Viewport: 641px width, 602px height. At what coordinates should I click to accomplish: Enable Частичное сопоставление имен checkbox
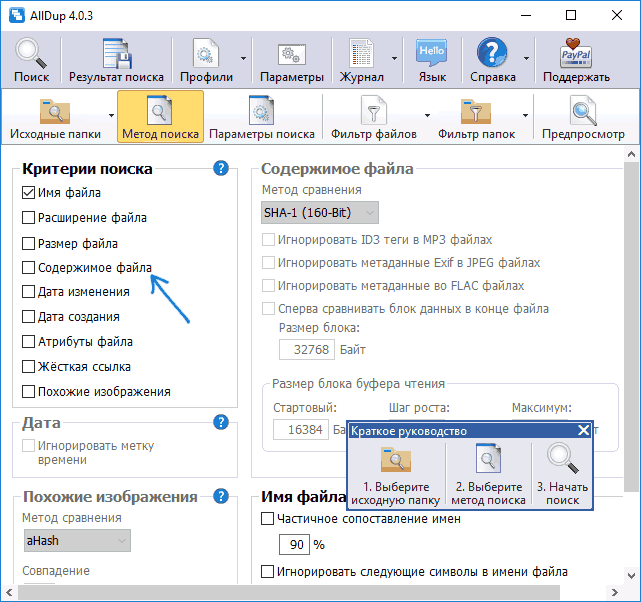pyautogui.click(x=267, y=519)
